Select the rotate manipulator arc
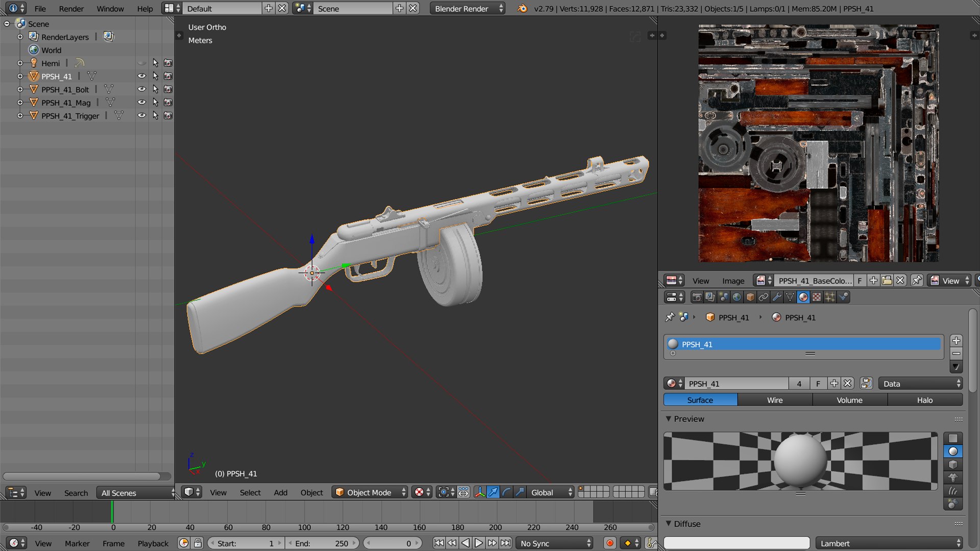The height and width of the screenshot is (551, 980). [x=506, y=492]
